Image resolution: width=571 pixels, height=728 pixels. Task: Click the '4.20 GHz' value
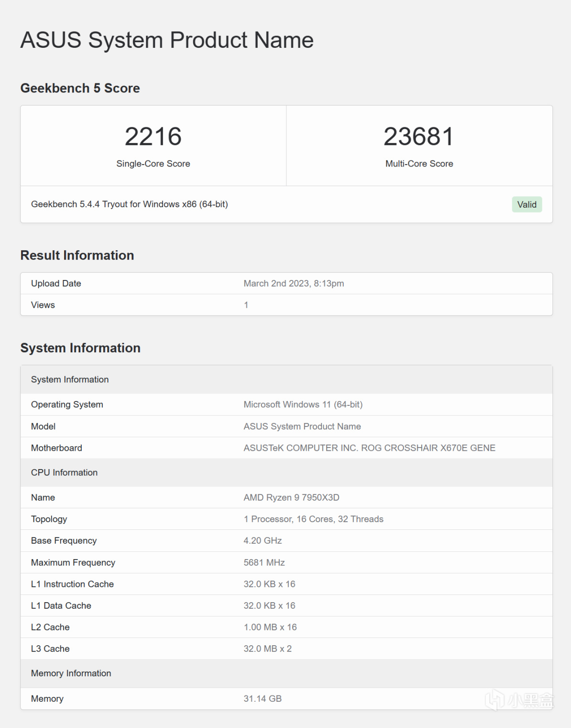click(263, 541)
